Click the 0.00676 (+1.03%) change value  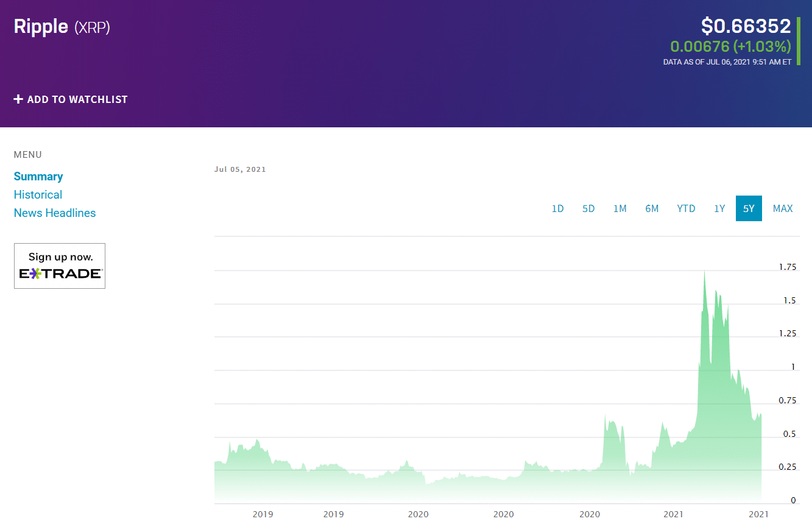[x=730, y=46]
